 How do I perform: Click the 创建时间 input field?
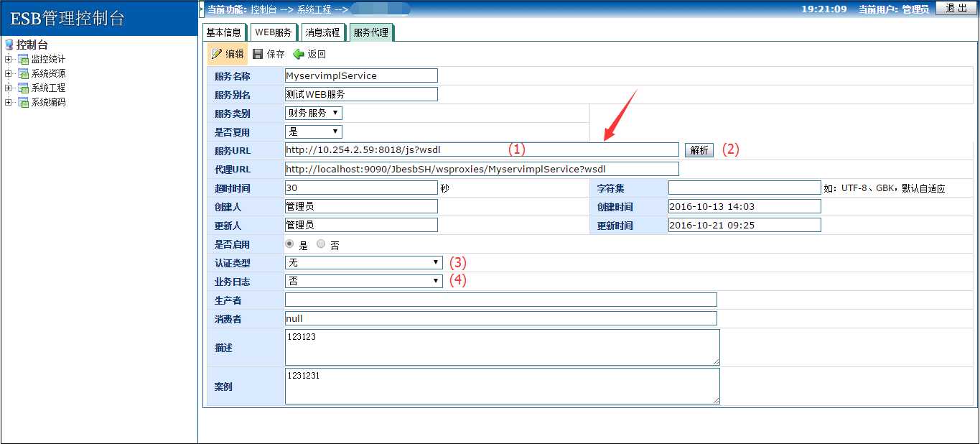click(x=745, y=206)
